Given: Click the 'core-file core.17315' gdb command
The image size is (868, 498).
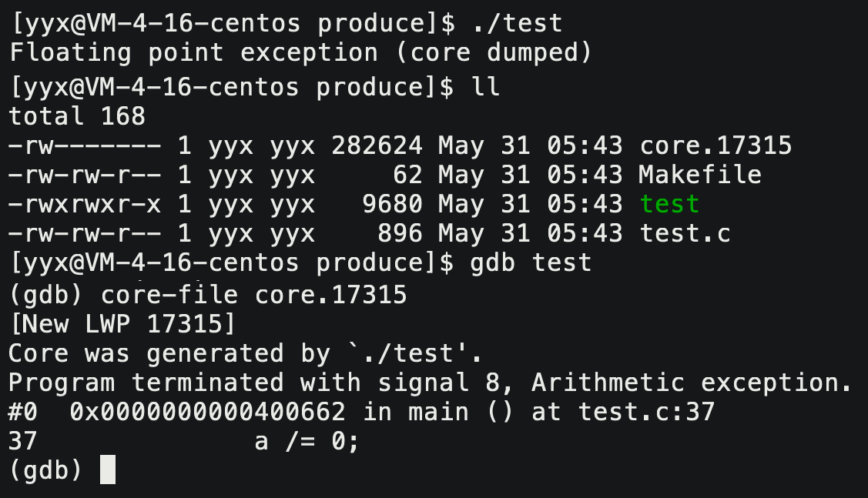Looking at the screenshot, I should click(x=254, y=293).
